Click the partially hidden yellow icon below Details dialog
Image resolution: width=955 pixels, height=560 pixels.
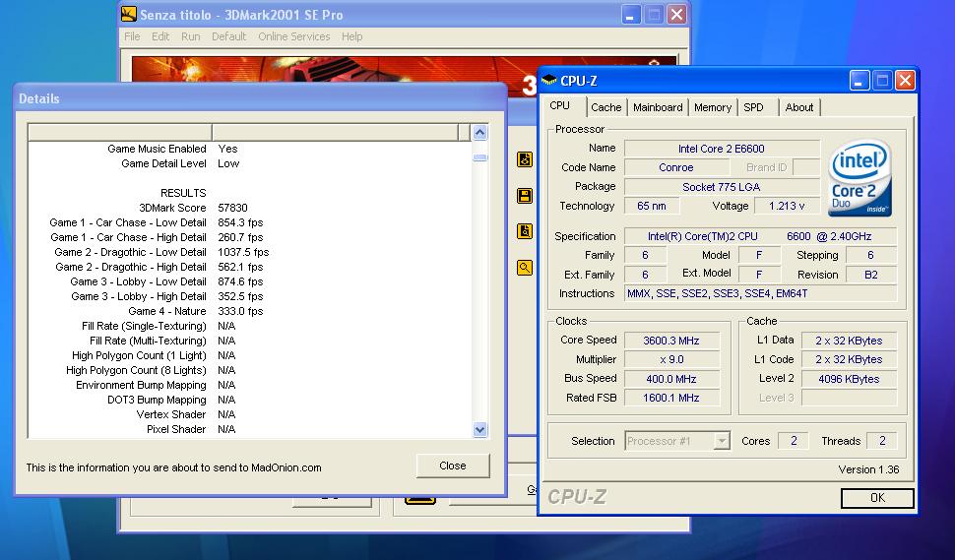pos(420,500)
